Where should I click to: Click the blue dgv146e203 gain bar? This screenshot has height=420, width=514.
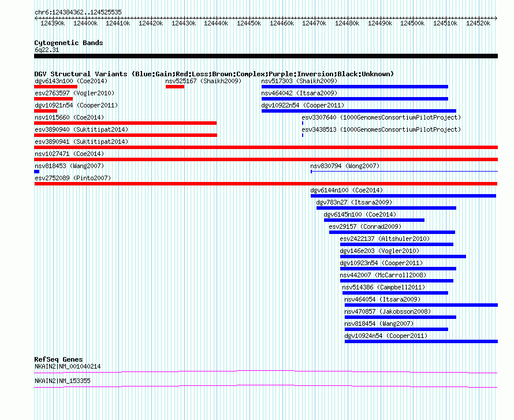tap(403, 257)
